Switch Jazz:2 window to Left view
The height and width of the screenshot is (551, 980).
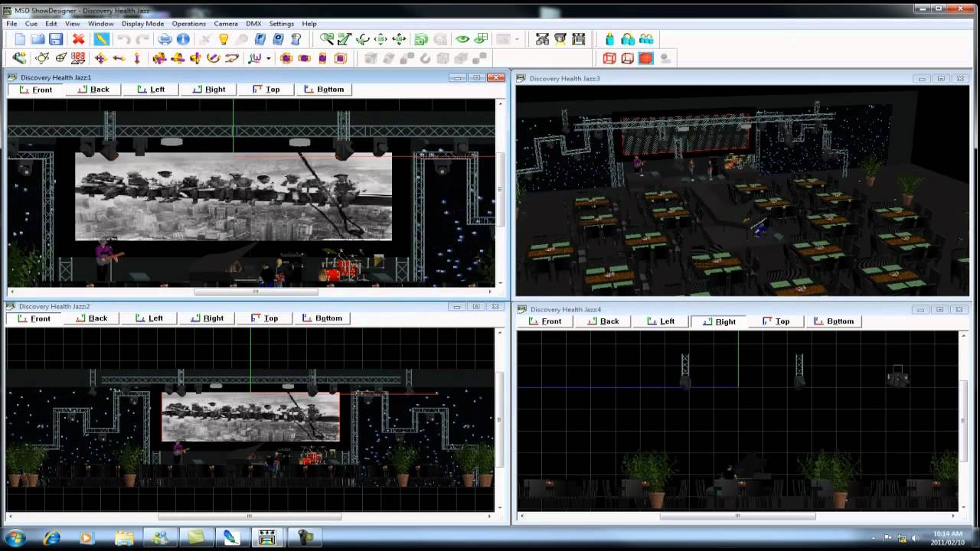[149, 318]
